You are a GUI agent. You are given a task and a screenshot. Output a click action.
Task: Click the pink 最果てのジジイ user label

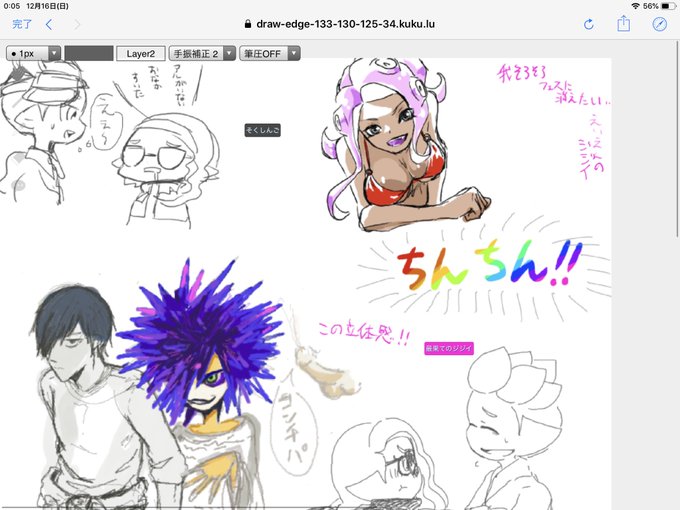pos(449,348)
